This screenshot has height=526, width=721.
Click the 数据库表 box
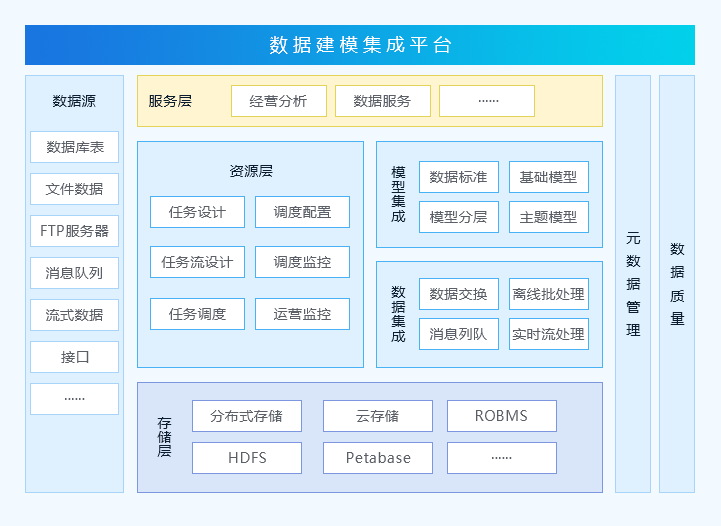[x=74, y=147]
